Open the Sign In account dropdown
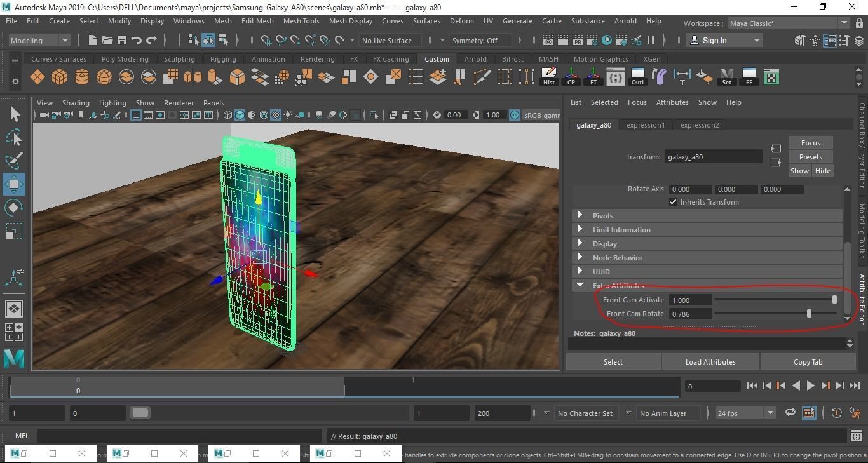 point(724,41)
